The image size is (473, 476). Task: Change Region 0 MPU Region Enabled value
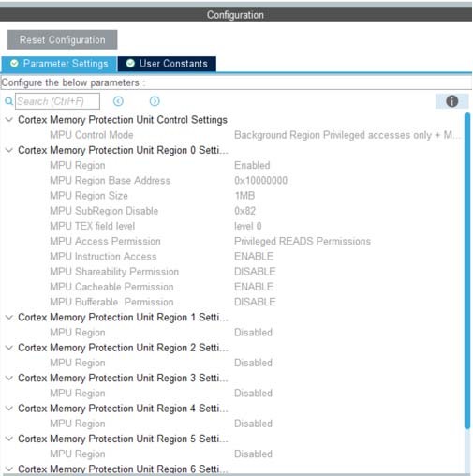click(252, 165)
